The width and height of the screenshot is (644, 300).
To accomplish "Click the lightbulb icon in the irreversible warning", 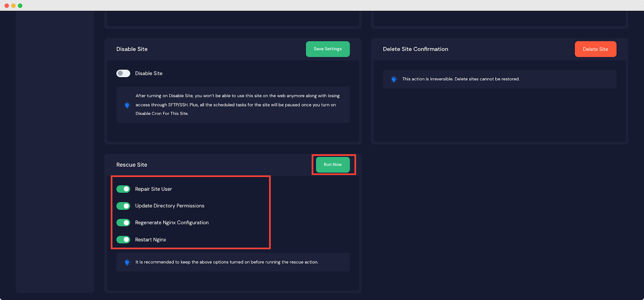I will [x=394, y=79].
